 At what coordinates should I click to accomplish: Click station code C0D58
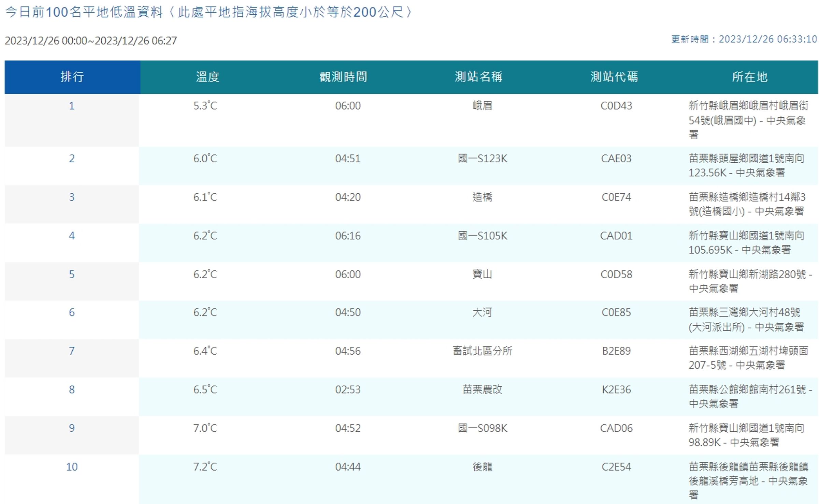click(x=616, y=274)
